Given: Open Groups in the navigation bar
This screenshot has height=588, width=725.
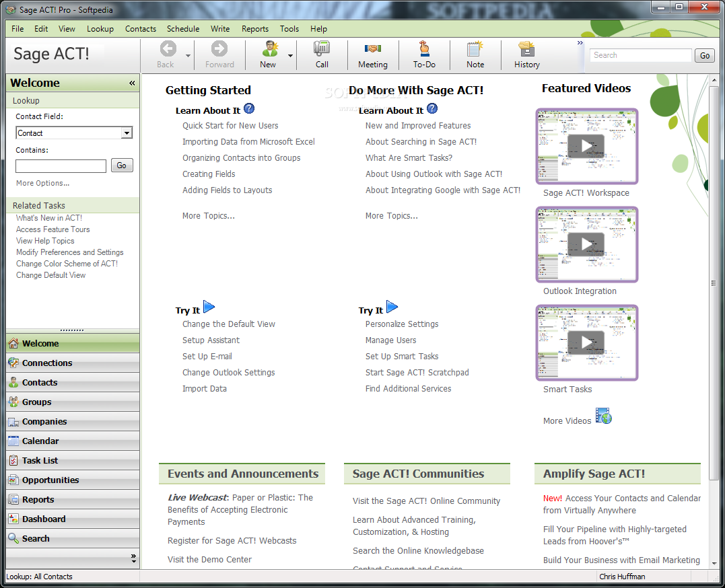Looking at the screenshot, I should 73,402.
